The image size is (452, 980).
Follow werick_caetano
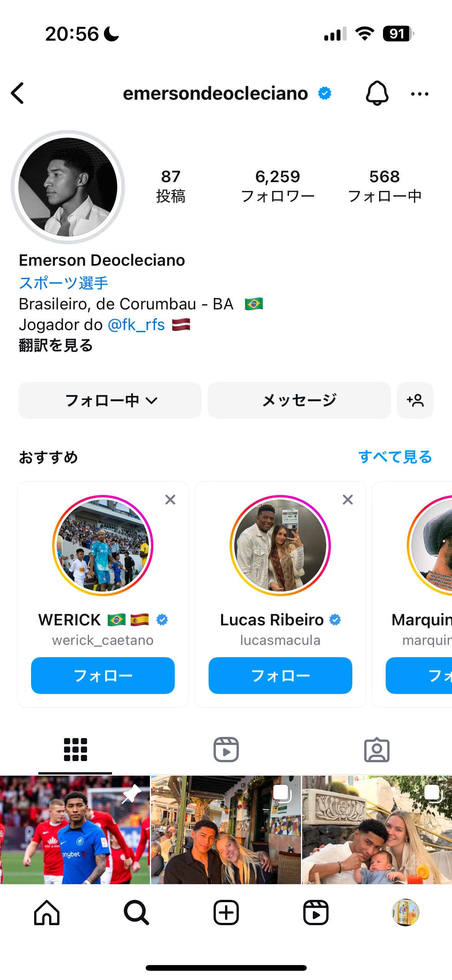[x=103, y=676]
